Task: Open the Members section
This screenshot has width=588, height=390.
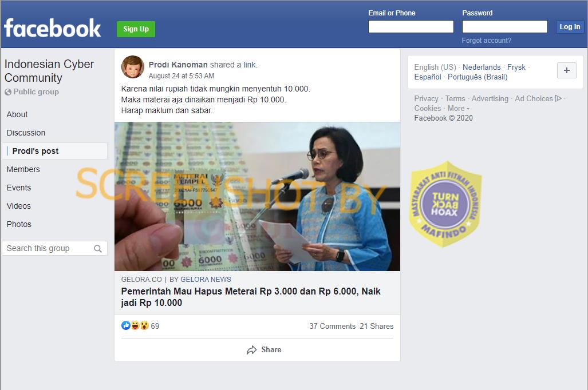Action: pos(23,169)
